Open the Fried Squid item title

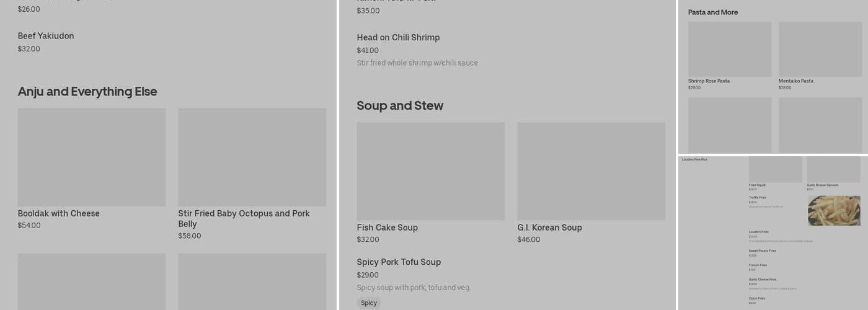757,185
